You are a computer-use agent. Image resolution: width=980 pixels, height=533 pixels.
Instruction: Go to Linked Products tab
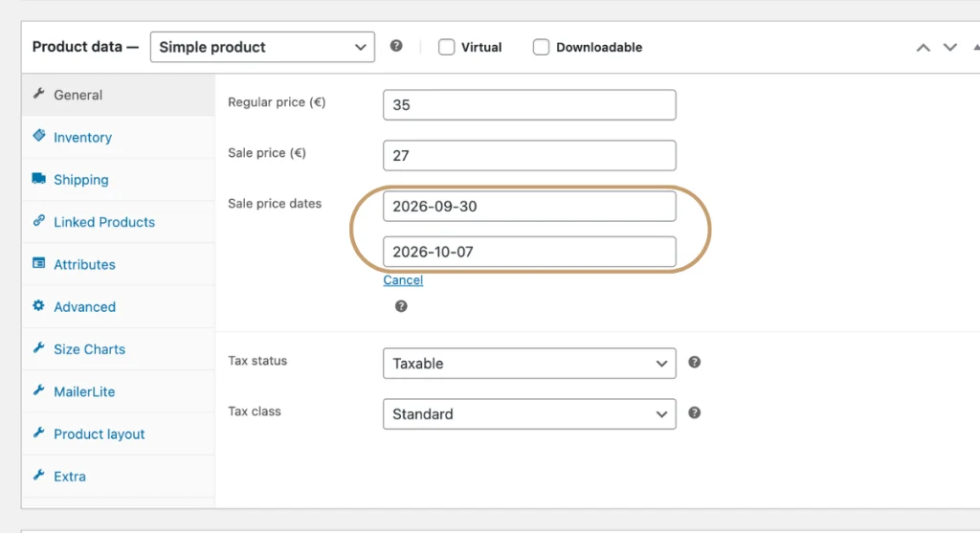(x=118, y=222)
